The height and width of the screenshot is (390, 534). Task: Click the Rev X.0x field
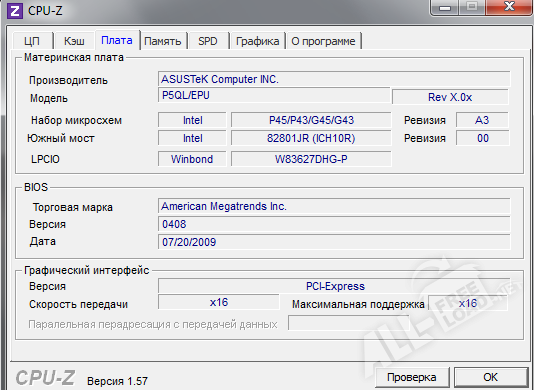450,97
